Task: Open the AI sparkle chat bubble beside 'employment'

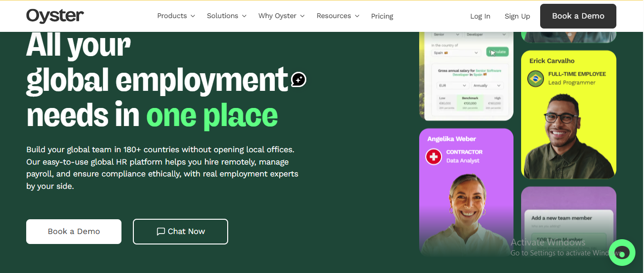Action: pyautogui.click(x=299, y=79)
